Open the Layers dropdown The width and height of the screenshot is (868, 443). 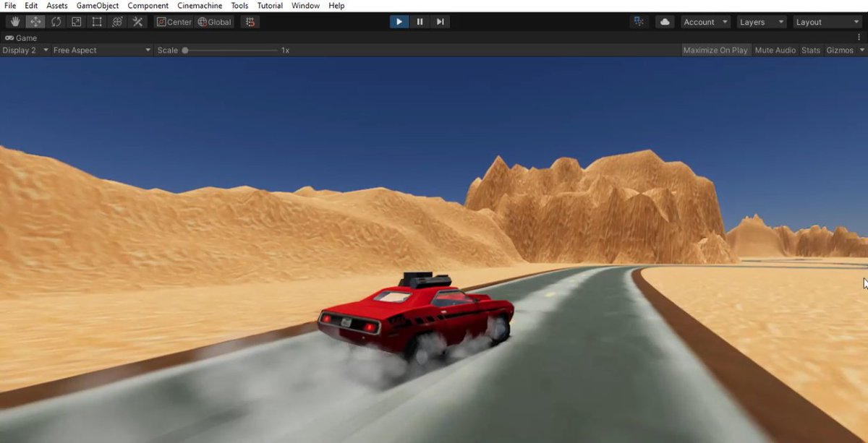761,22
